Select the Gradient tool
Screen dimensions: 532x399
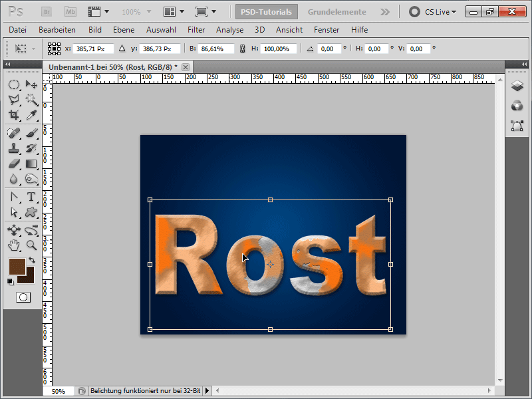[x=31, y=164]
